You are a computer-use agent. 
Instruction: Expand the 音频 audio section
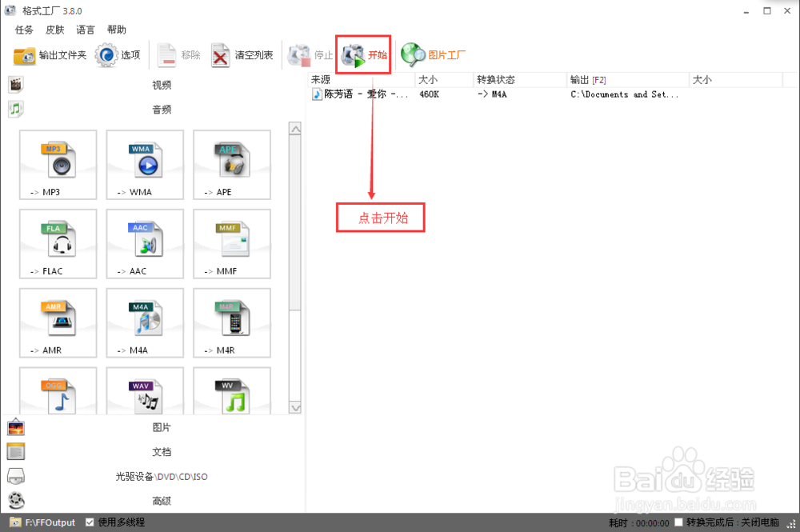[160, 109]
